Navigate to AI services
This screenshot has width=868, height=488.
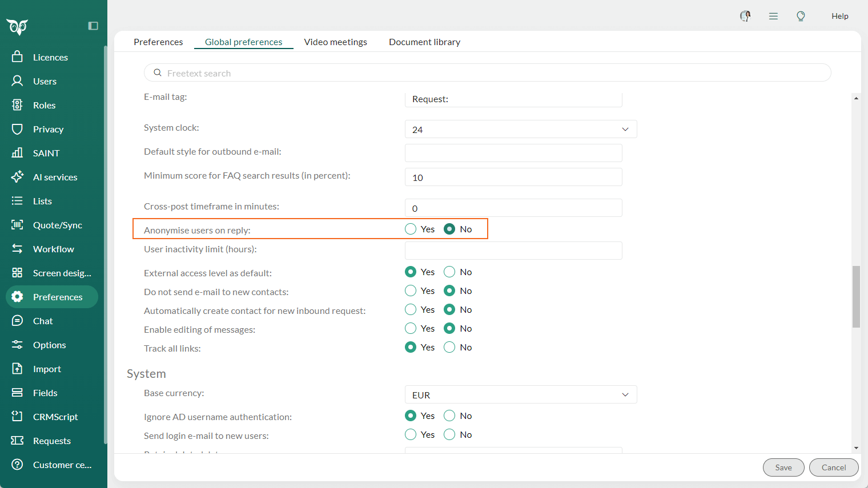coord(55,176)
